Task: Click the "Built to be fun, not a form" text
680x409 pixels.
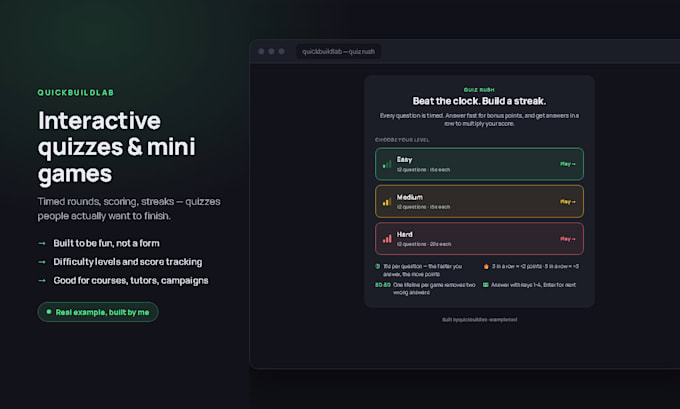Action: click(x=106, y=243)
